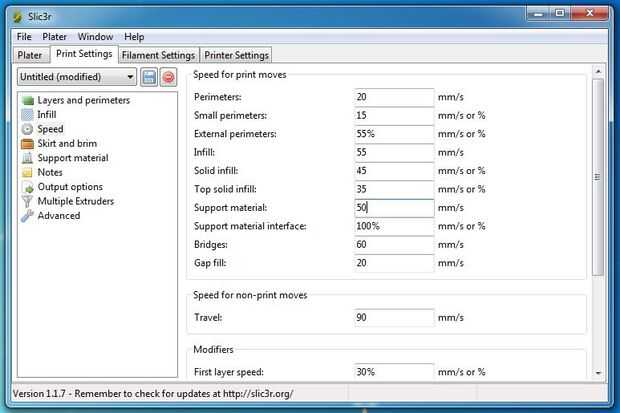The image size is (620, 413).
Task: Click the Output options icon
Action: click(x=28, y=187)
